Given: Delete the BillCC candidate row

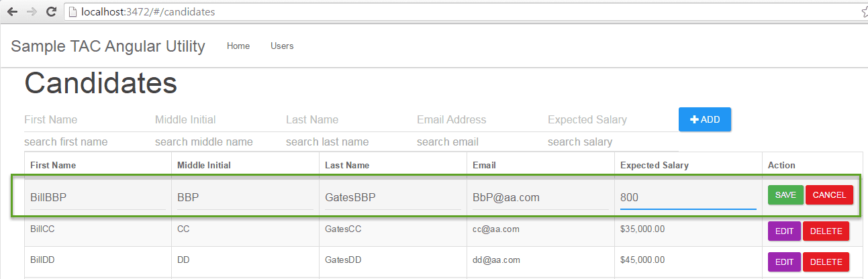Looking at the screenshot, I should [x=826, y=231].
